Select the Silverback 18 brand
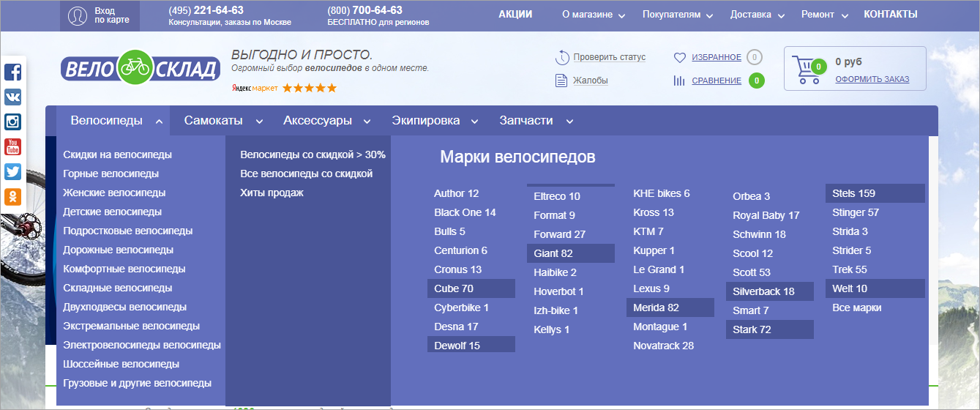Image resolution: width=980 pixels, height=410 pixels. [770, 291]
